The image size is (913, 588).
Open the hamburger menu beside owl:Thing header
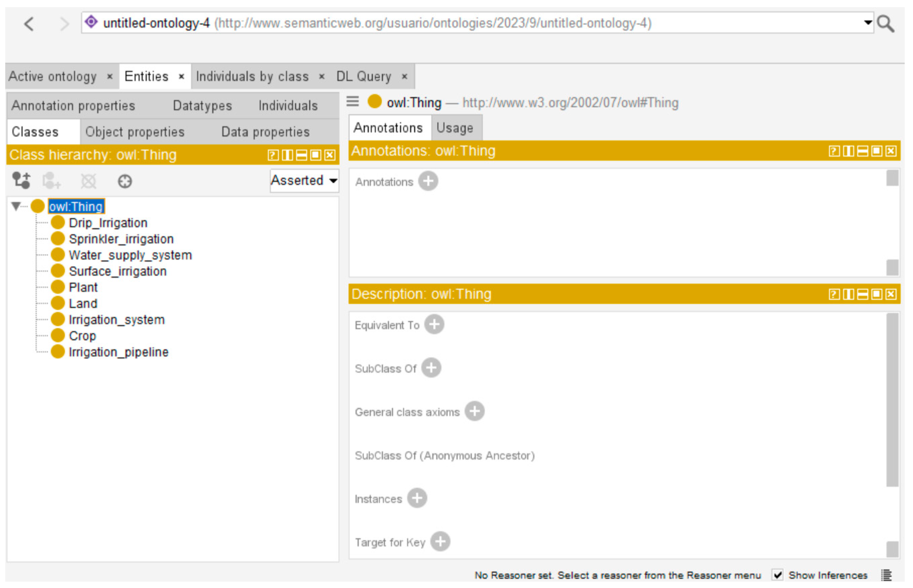(x=352, y=102)
